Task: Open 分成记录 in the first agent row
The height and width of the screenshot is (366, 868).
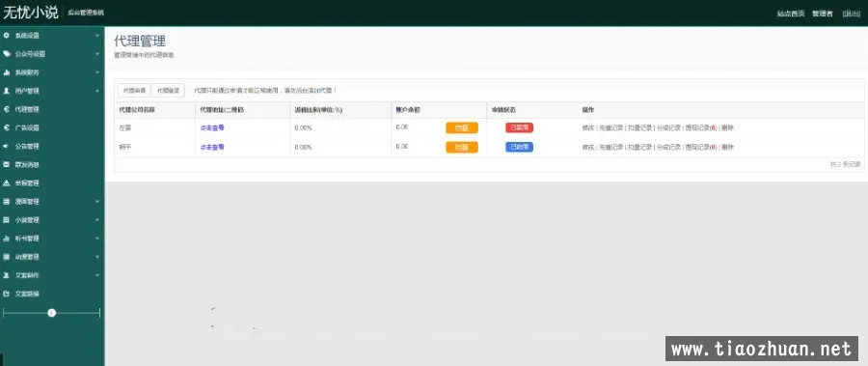Action: click(668, 128)
